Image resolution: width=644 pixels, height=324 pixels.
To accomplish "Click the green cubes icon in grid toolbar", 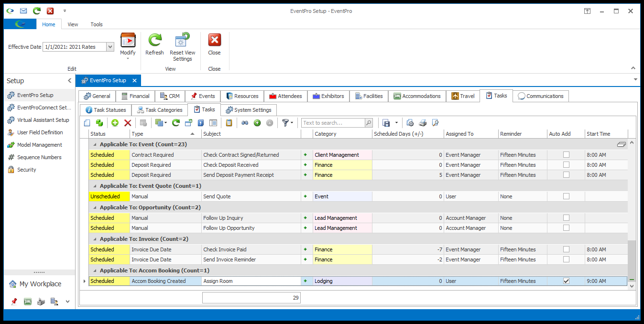I will click(x=99, y=123).
